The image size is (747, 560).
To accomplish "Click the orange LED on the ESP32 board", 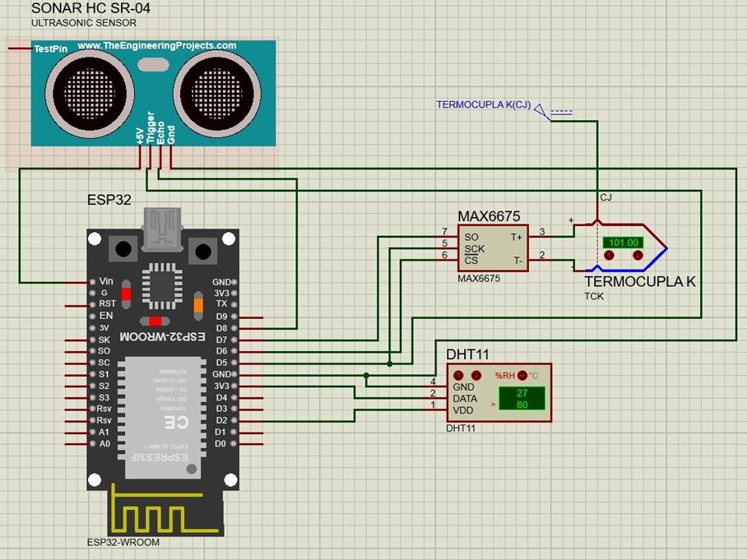I will click(198, 305).
